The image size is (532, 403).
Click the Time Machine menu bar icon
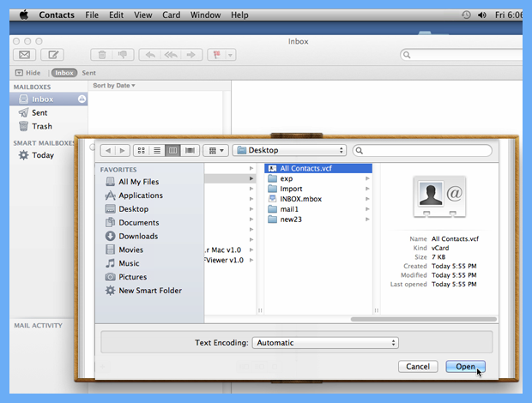click(466, 15)
